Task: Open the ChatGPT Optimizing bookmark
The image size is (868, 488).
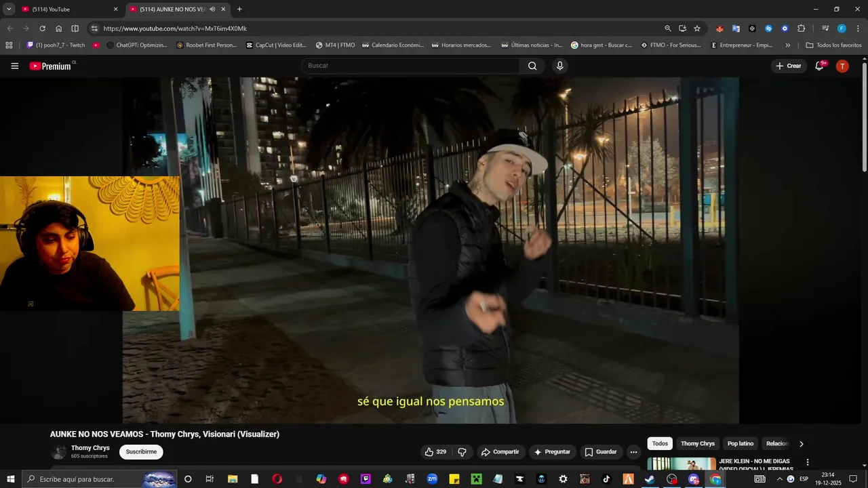Action: pyautogui.click(x=137, y=45)
